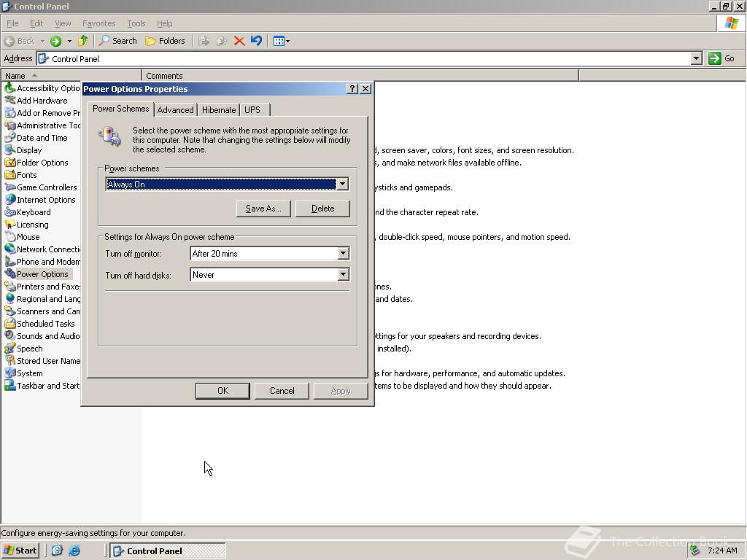
Task: Click the Undo toolbar icon
Action: pos(256,41)
